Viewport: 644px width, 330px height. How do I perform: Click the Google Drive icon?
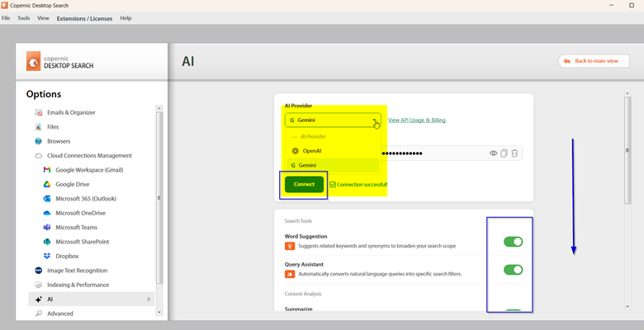(47, 184)
